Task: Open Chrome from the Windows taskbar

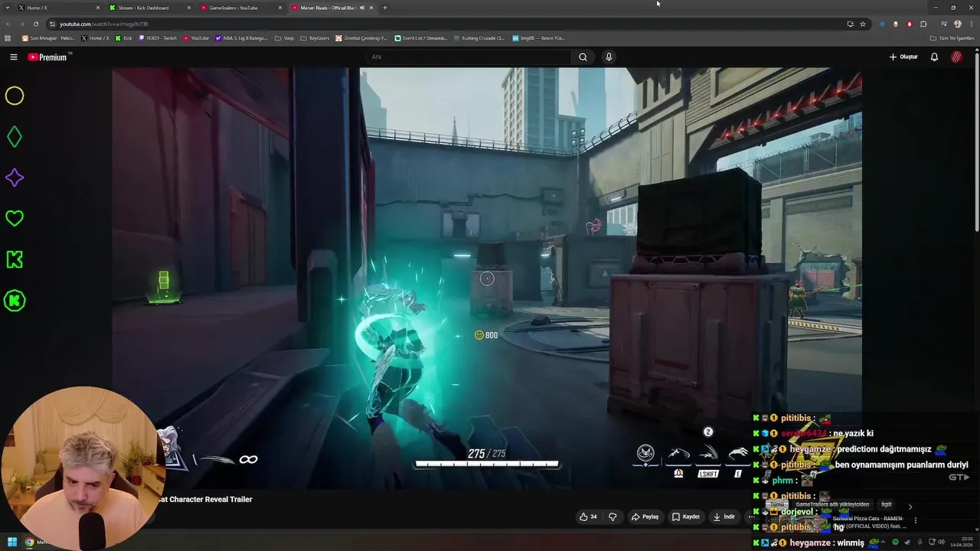Action: click(29, 542)
